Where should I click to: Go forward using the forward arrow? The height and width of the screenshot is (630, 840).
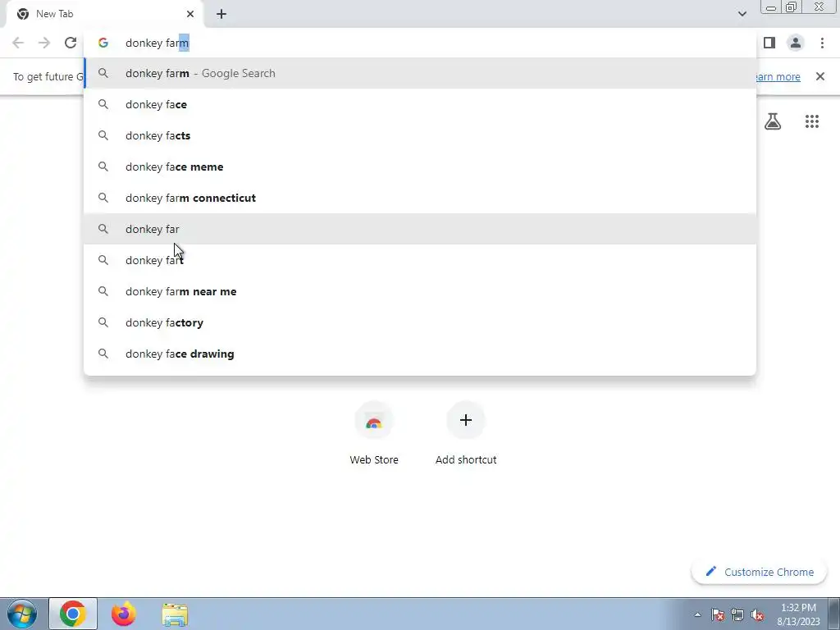click(44, 43)
